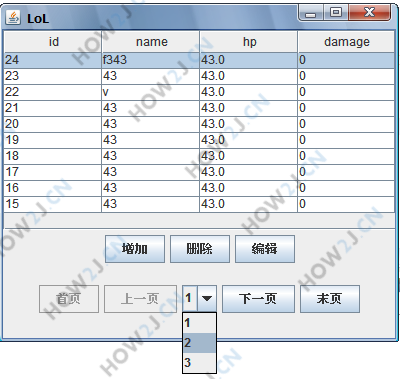Click the Java icon in the LoL title bar
The width and height of the screenshot is (400, 379).
(13, 18)
